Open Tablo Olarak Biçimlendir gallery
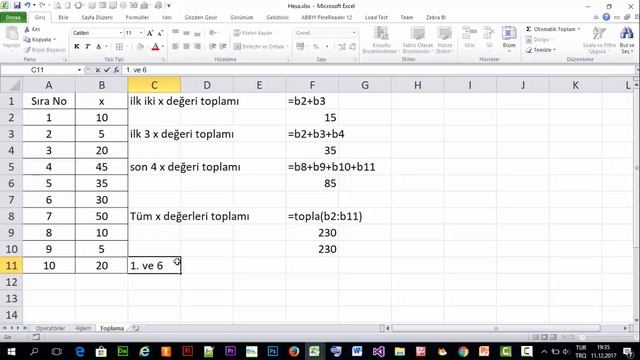Screen dimensions: 640x360 pos(417,40)
